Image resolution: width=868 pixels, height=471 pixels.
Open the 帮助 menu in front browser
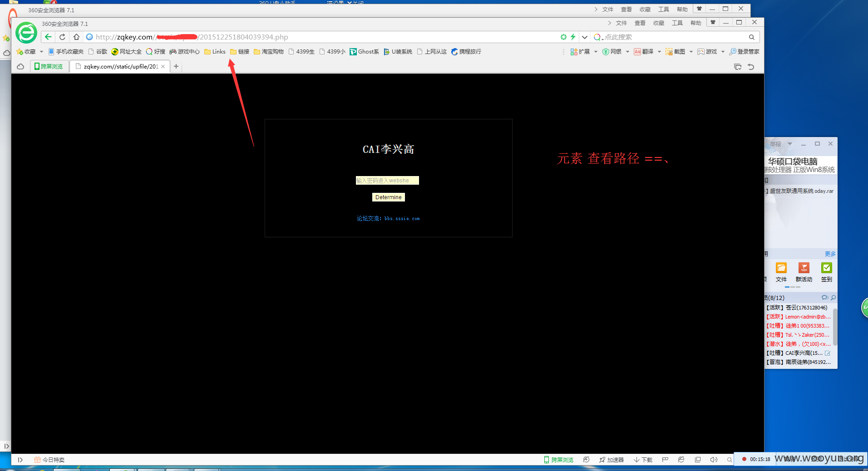tap(695, 23)
